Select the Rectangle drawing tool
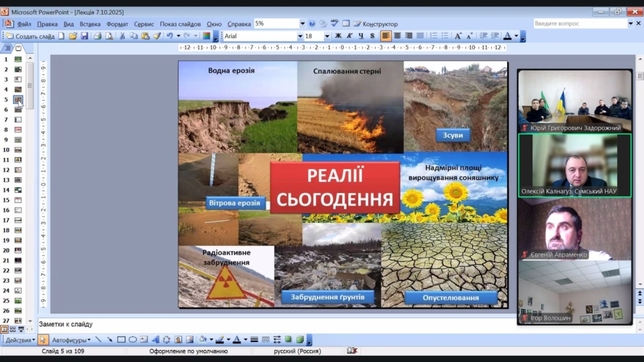644x362 pixels. (x=121, y=340)
